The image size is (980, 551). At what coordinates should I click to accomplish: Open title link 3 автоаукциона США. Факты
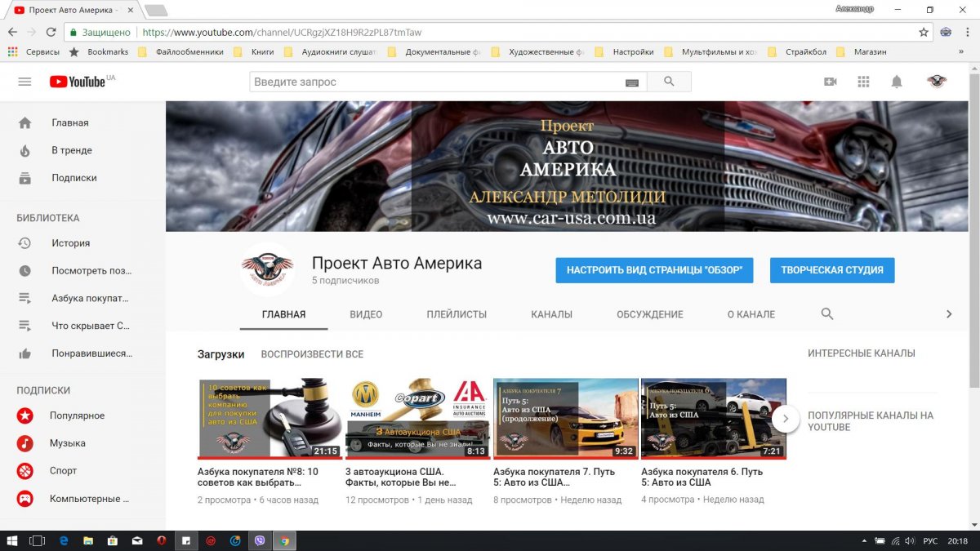(401, 477)
